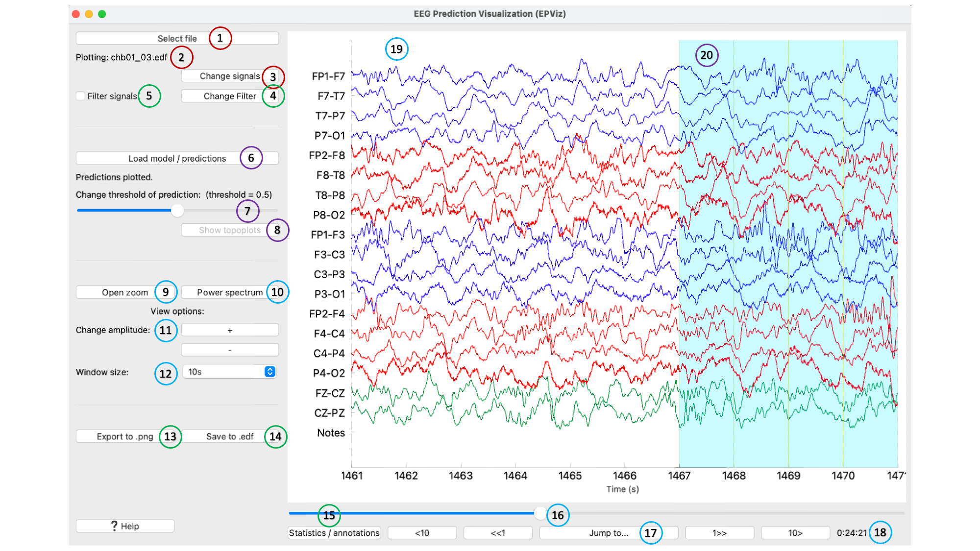
Task: Step back one second with <<1
Action: tap(498, 533)
